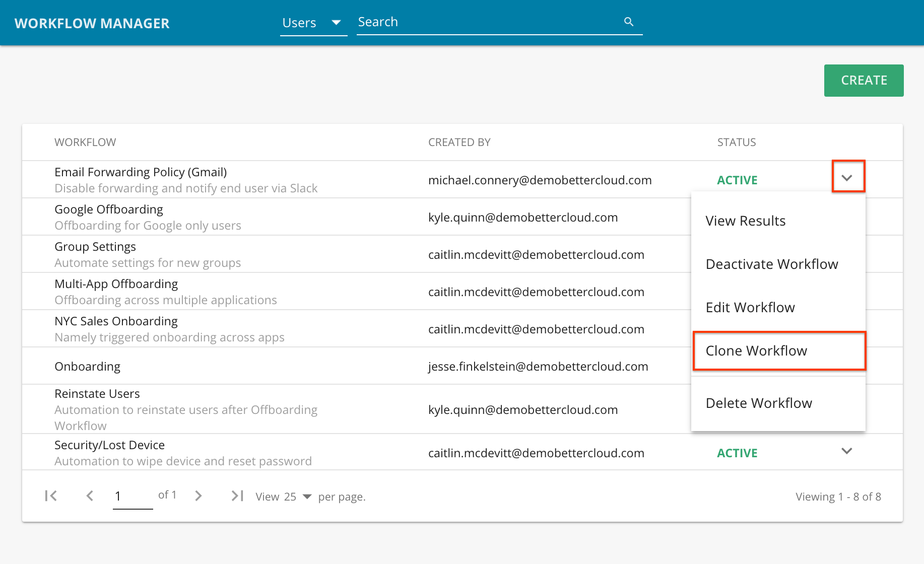Click caitlin.mcdevitt email in Multi-App Offboarding row
The height and width of the screenshot is (564, 924).
point(536,292)
